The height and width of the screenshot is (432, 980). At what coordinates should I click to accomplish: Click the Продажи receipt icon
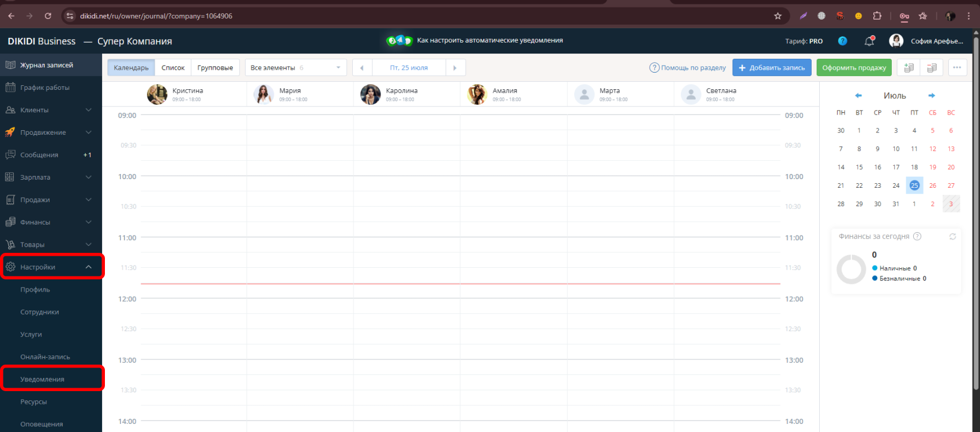click(10, 200)
